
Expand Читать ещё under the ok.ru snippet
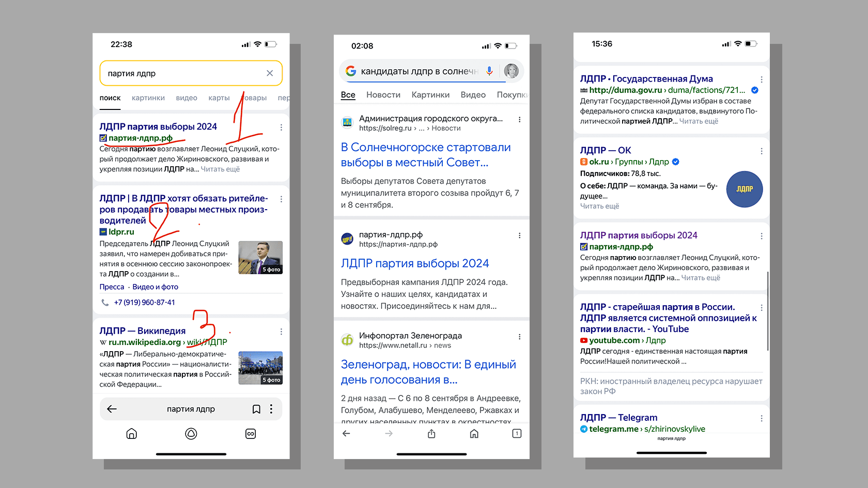click(x=599, y=206)
